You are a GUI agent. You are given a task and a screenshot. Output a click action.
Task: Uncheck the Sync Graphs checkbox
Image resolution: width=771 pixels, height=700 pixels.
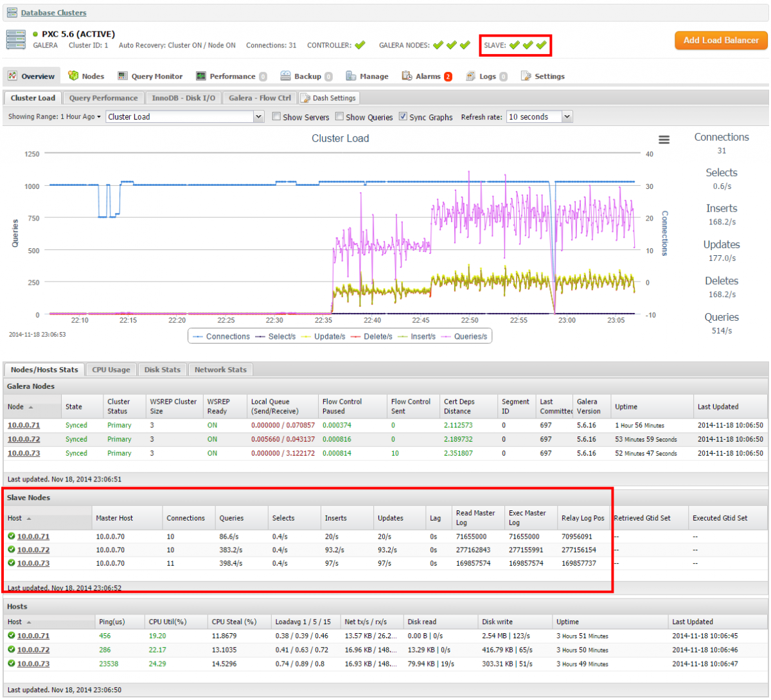(x=403, y=117)
